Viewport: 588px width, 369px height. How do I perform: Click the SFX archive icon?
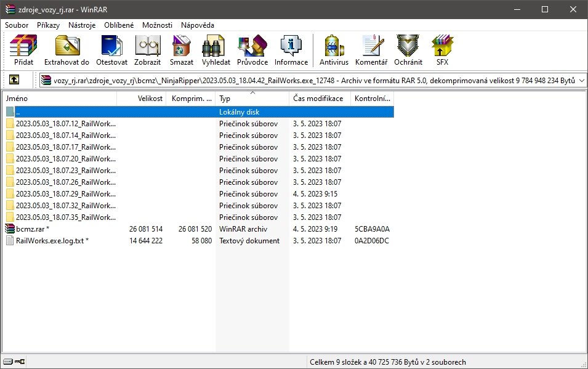(x=443, y=46)
